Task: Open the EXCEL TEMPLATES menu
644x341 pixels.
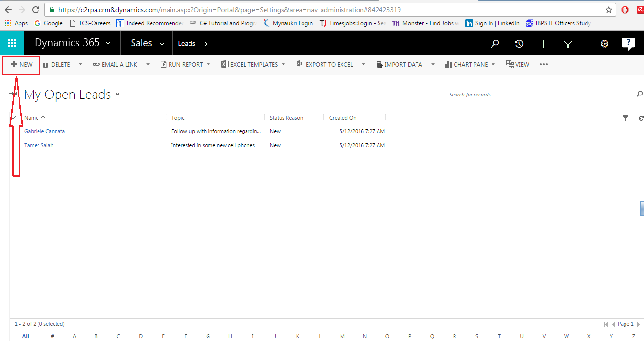Action: [x=253, y=64]
